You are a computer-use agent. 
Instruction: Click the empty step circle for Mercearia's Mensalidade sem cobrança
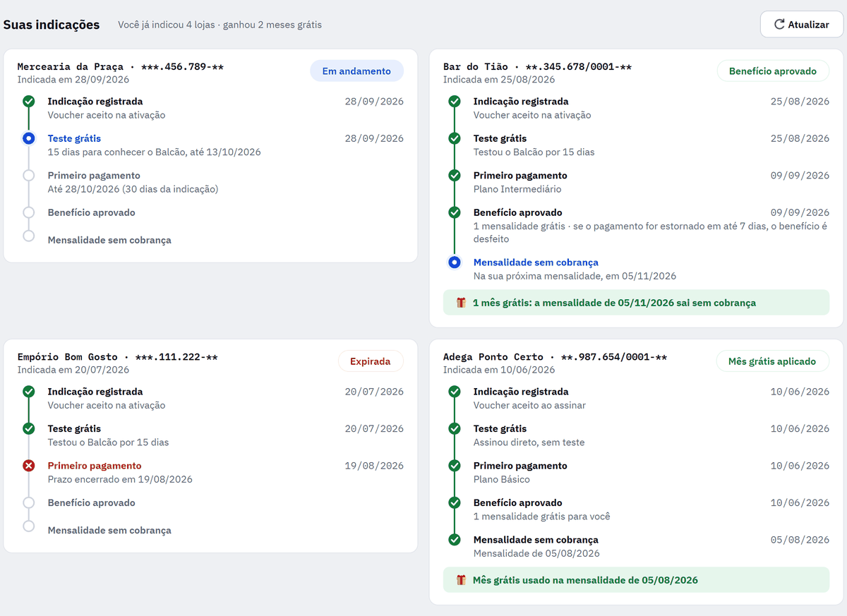[28, 236]
